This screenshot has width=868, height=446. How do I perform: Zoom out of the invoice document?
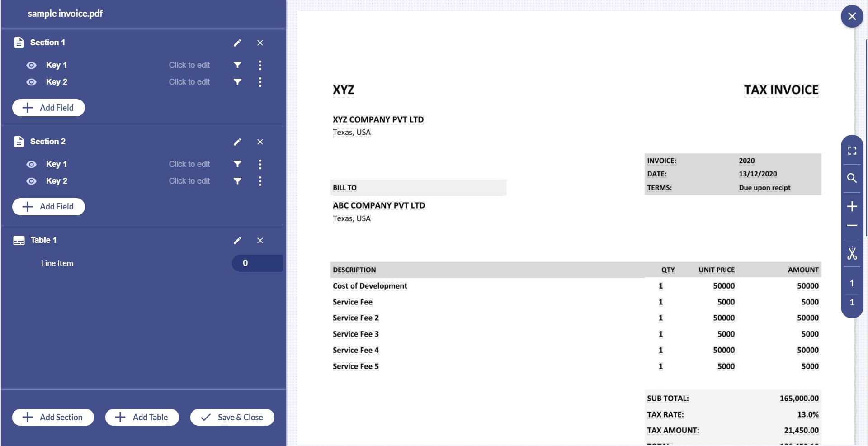[852, 226]
